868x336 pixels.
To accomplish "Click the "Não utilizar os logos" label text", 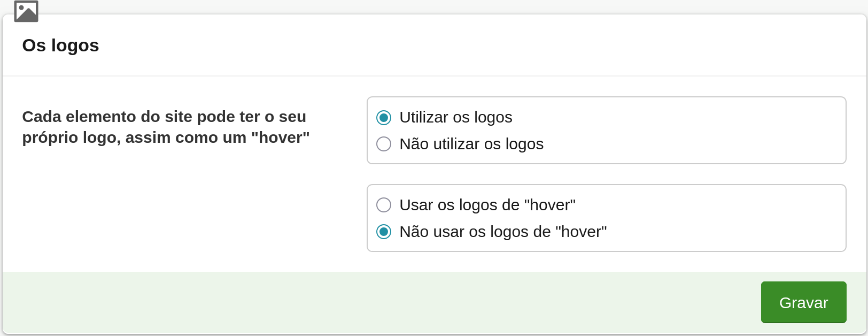I will [x=471, y=144].
